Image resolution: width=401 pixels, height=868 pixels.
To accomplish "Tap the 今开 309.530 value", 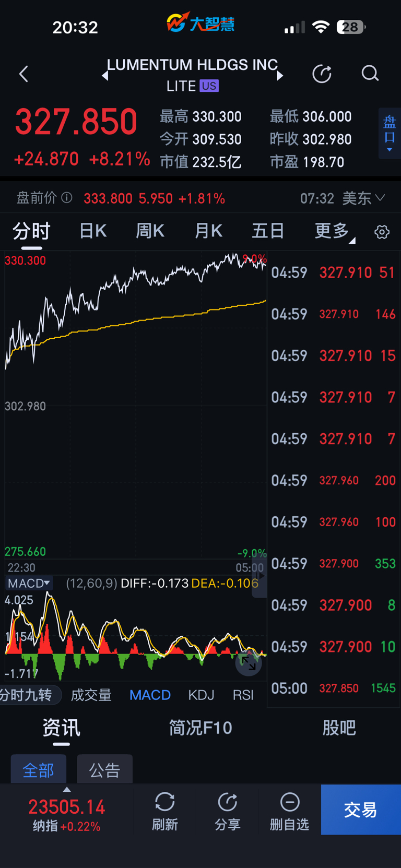I will coord(217,139).
